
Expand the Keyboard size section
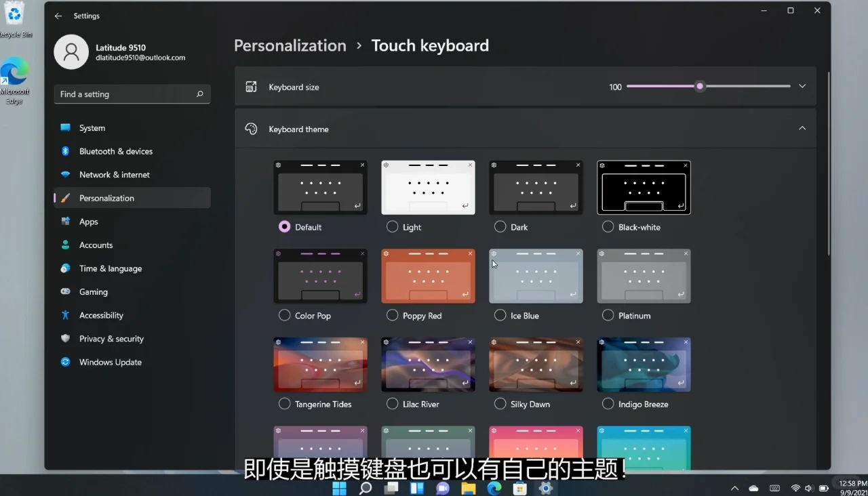(802, 86)
